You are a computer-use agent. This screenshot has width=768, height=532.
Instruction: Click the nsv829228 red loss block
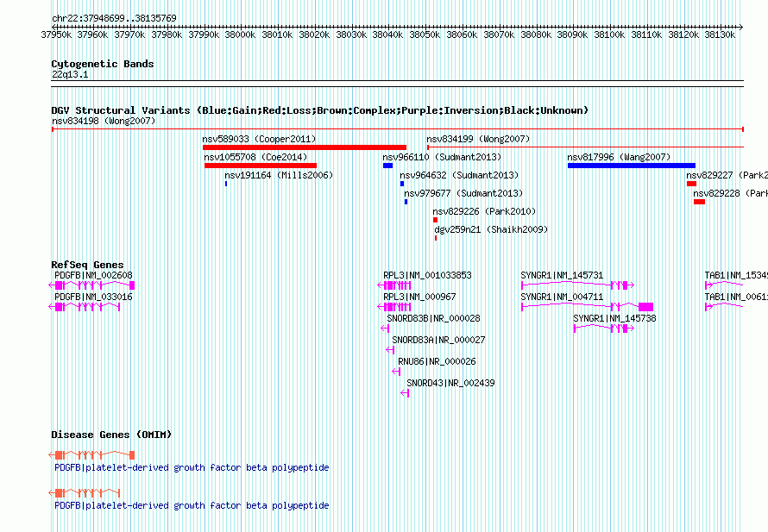pyautogui.click(x=699, y=202)
